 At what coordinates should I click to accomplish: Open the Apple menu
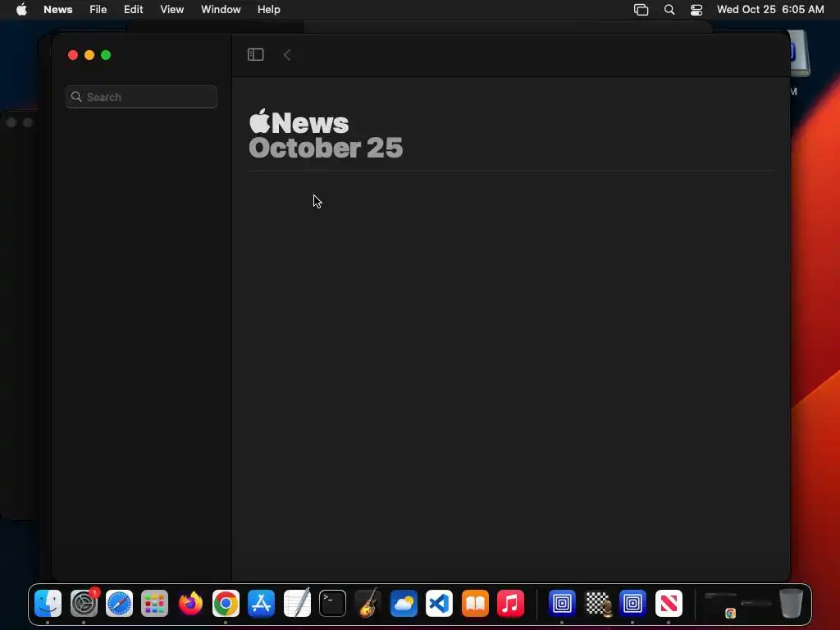[21, 10]
